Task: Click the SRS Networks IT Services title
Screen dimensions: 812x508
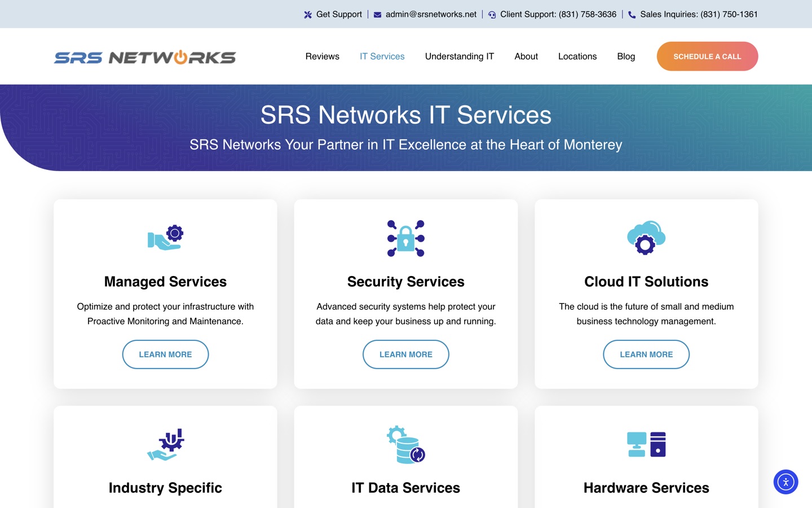Action: tap(406, 115)
